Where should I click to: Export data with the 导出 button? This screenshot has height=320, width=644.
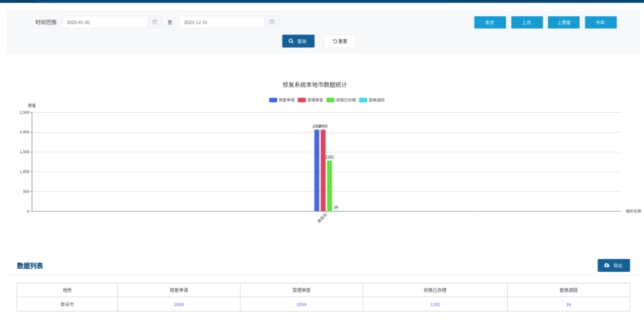pyautogui.click(x=614, y=265)
